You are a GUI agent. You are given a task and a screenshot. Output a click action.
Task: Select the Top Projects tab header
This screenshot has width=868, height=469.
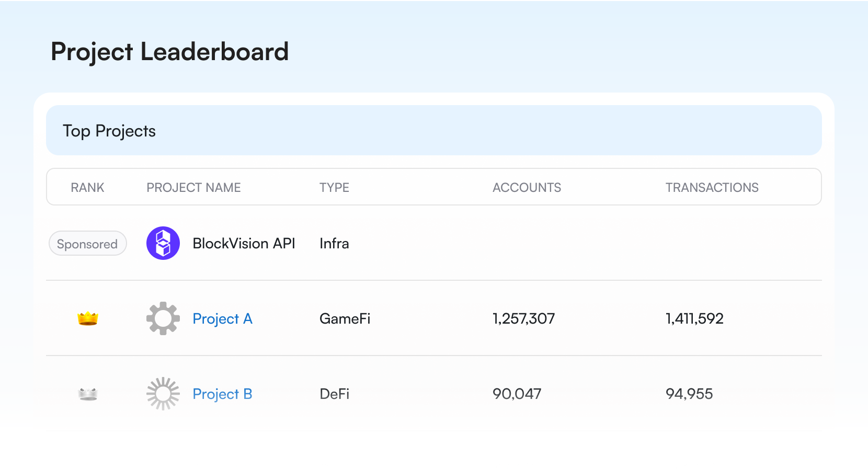click(109, 131)
